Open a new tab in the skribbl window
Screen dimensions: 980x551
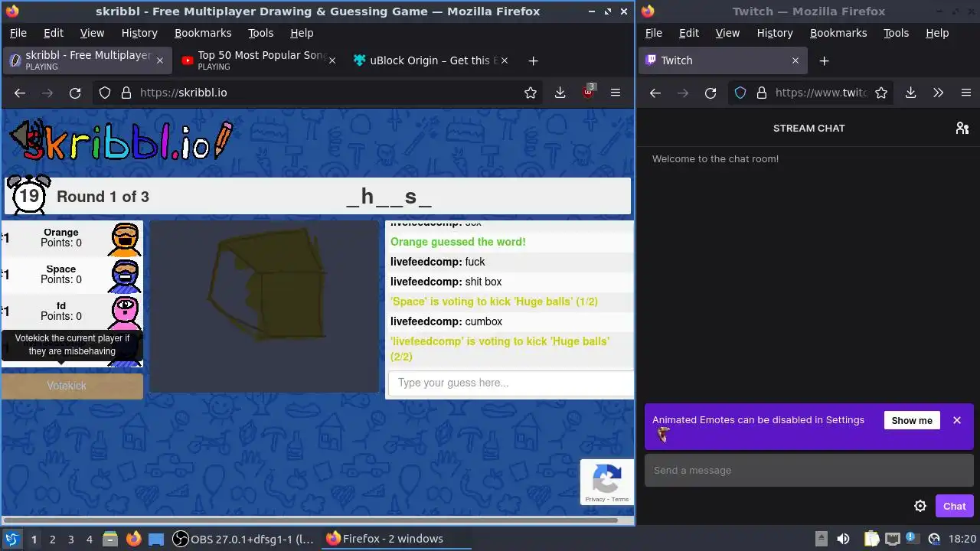pyautogui.click(x=533, y=60)
